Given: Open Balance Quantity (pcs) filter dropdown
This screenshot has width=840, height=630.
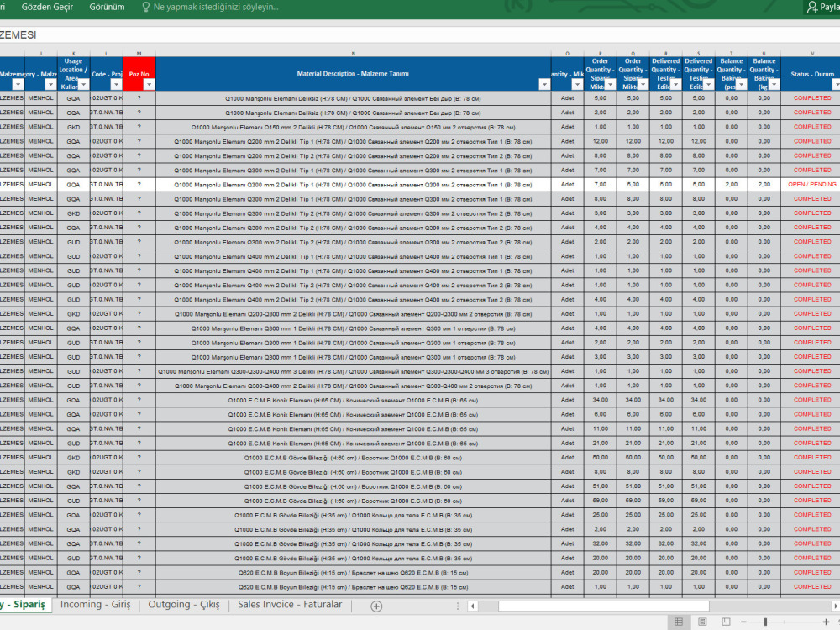Looking at the screenshot, I should (741, 85).
